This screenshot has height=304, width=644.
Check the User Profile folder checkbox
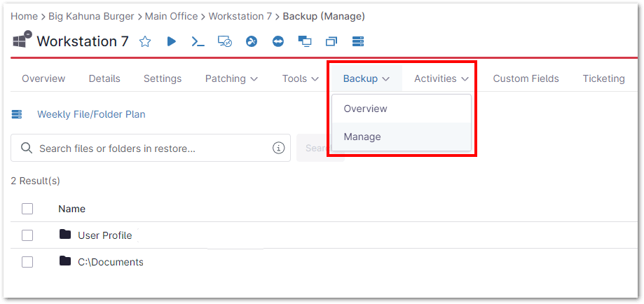click(27, 235)
